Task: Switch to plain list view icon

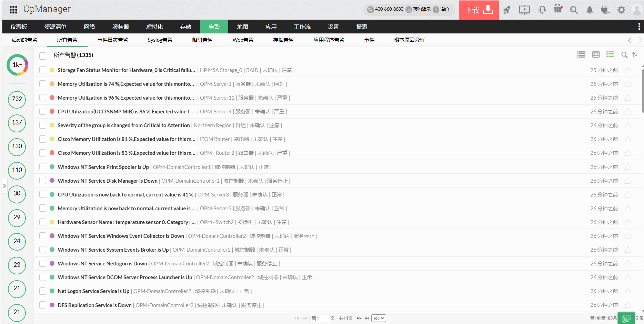Action: [581, 54]
